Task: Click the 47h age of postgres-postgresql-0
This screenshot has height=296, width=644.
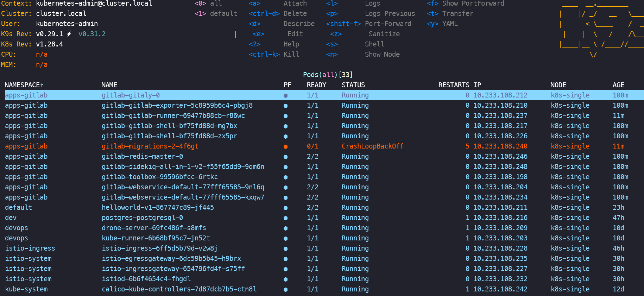Action: 618,218
